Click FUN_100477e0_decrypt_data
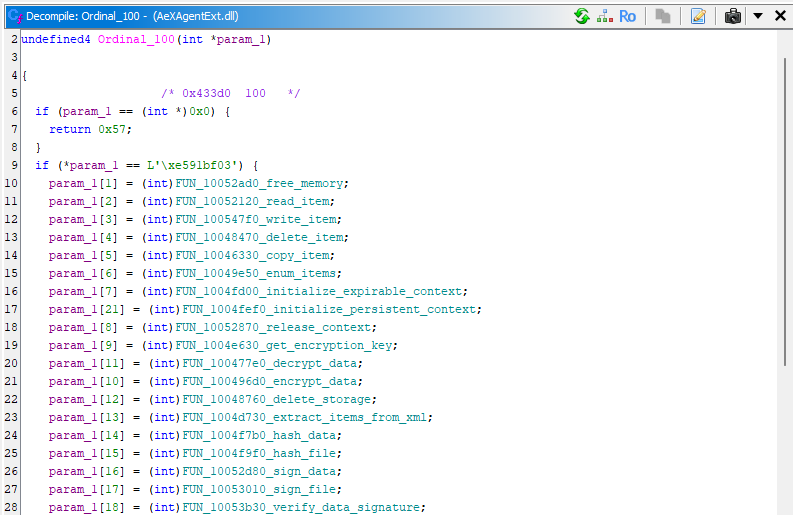Image resolution: width=793 pixels, height=515 pixels. (271, 363)
